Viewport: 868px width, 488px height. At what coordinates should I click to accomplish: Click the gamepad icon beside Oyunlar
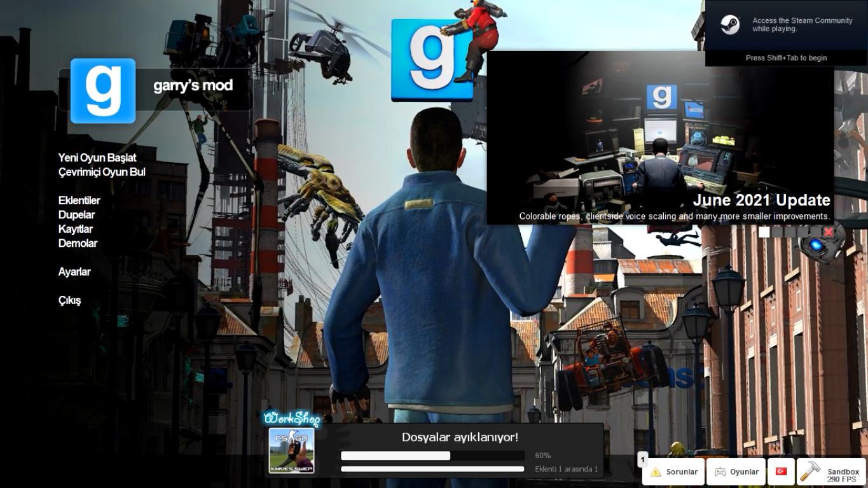coord(720,472)
